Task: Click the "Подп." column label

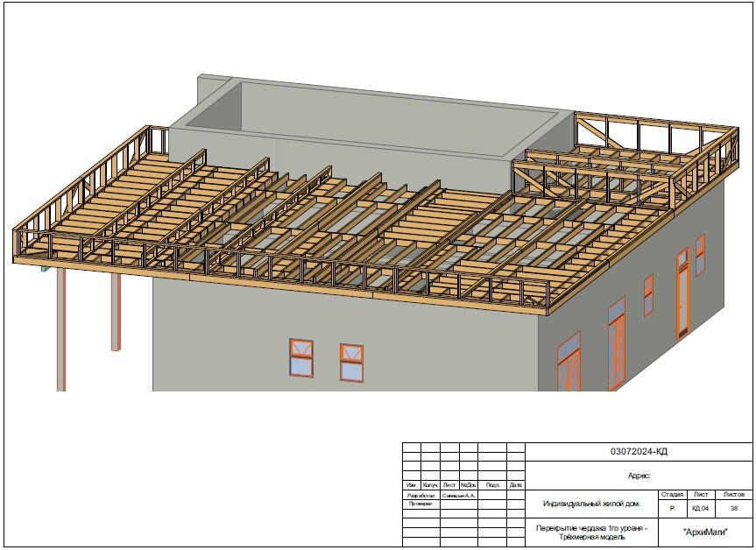Action: click(x=492, y=485)
